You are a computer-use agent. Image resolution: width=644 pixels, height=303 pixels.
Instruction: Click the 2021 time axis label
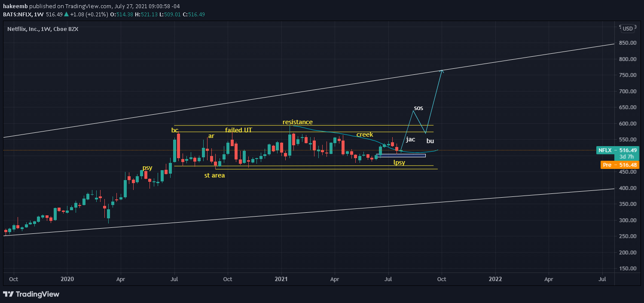pos(281,279)
